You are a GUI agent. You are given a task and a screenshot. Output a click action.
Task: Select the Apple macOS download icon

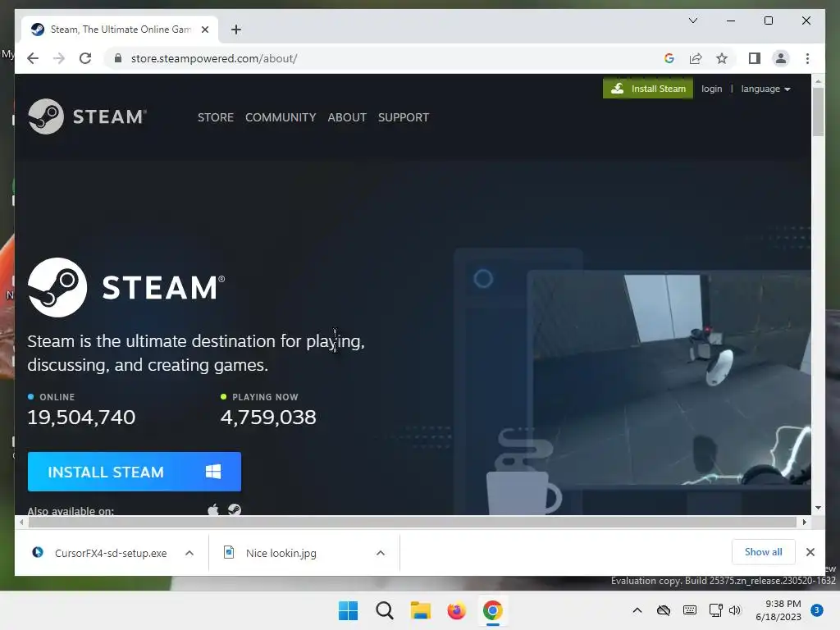[x=213, y=509]
